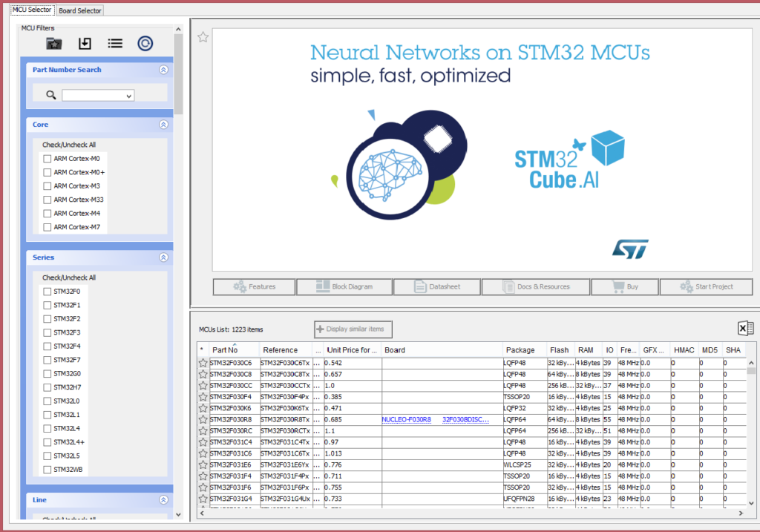This screenshot has height=532, width=760.
Task: Click the favorite star beside the banner
Action: pos(203,37)
